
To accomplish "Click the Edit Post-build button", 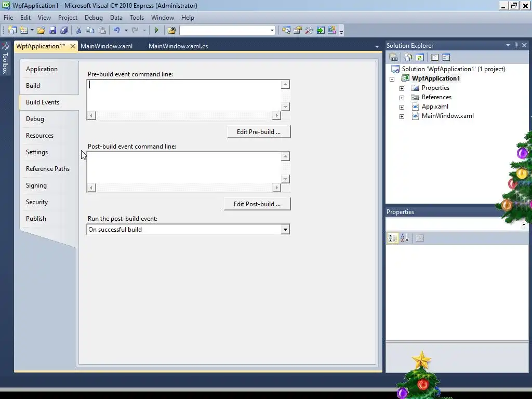I will (x=257, y=204).
